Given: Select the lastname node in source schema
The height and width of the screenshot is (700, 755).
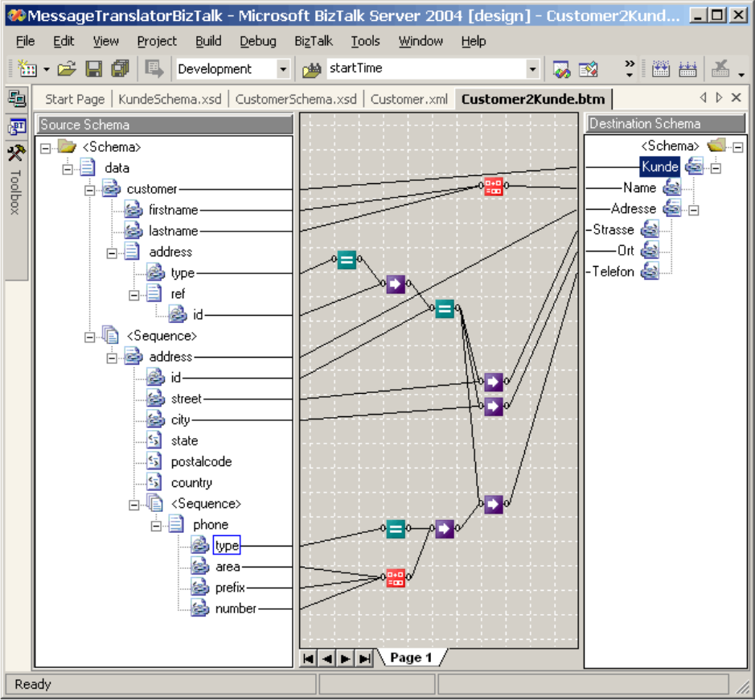Looking at the screenshot, I should tap(173, 231).
